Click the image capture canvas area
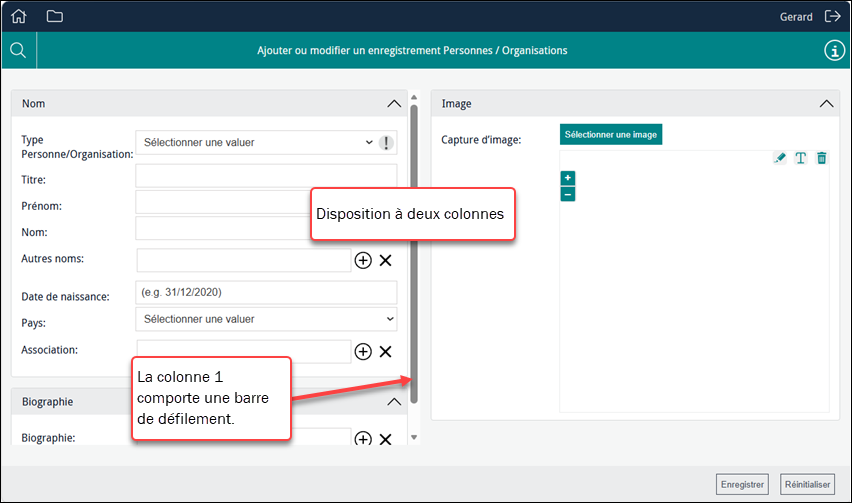 pos(694,281)
